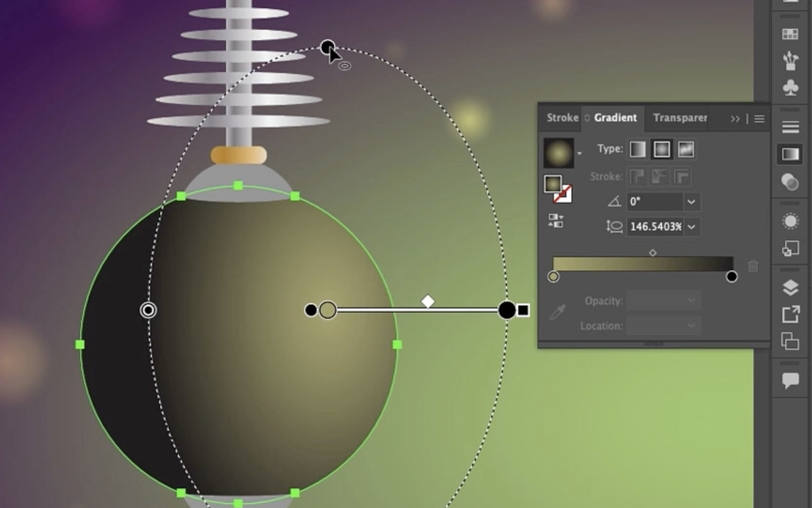812x508 pixels.
Task: Cycle Gradient panel view via tab arrows
Action: click(587, 118)
